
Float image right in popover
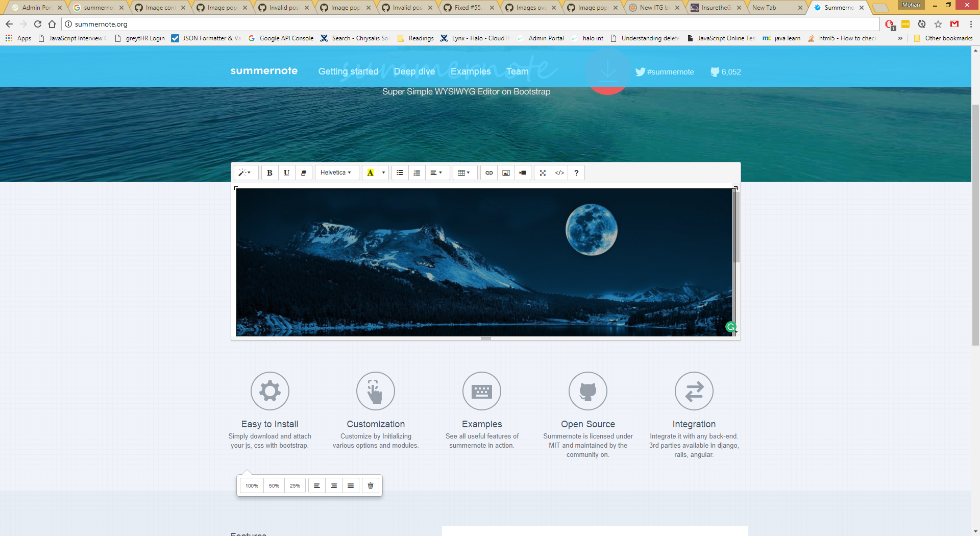[x=334, y=485]
